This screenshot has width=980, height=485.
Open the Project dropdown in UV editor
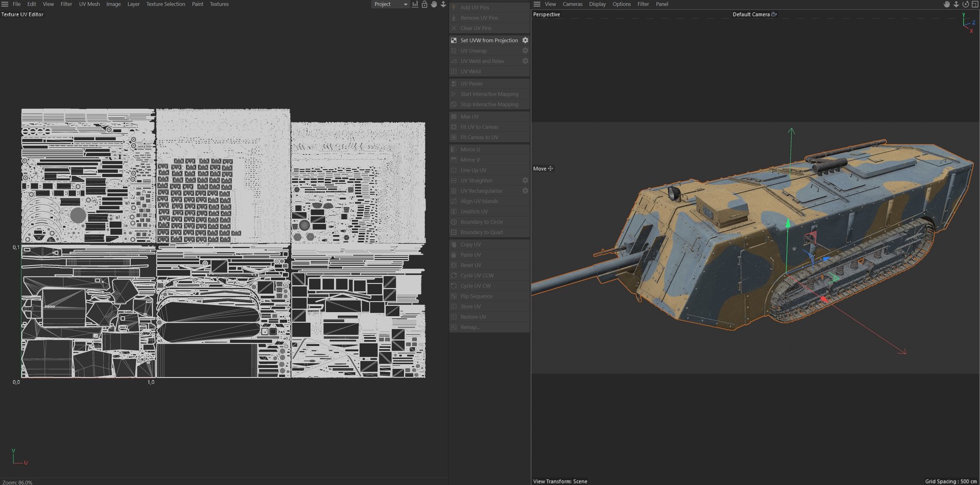click(390, 4)
